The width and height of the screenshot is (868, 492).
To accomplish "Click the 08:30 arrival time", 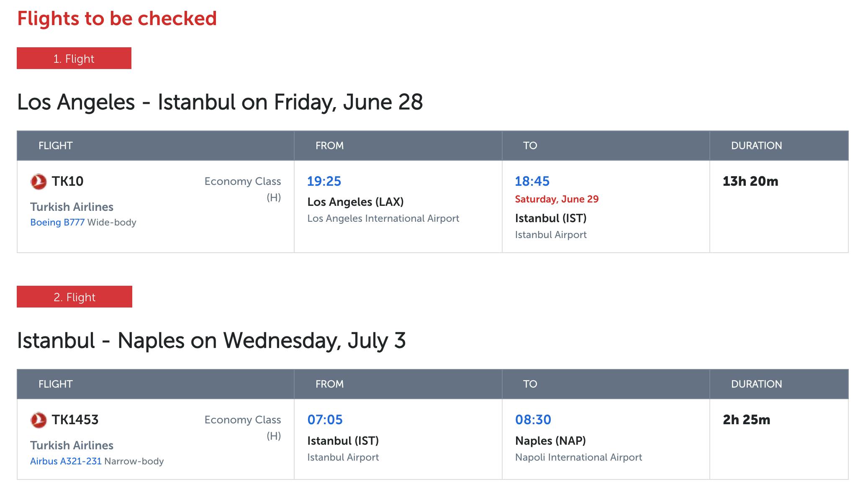I will pos(533,420).
